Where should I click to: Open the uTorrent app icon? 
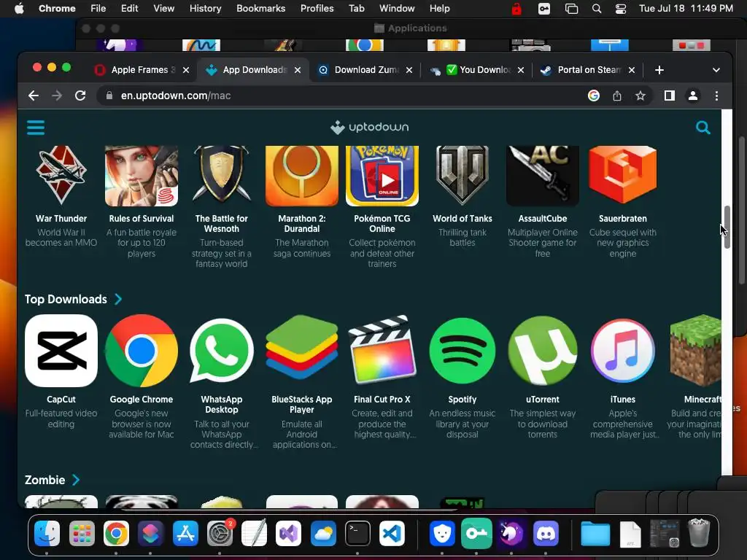[x=543, y=351]
